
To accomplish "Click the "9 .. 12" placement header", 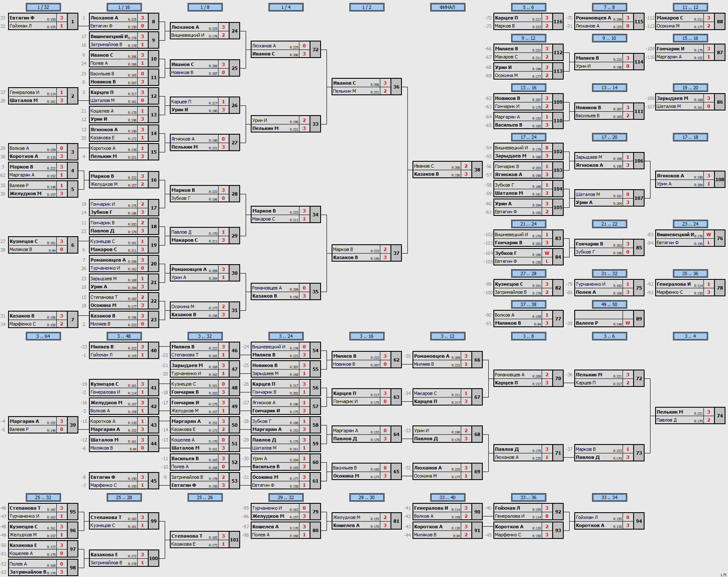I will click(529, 38).
